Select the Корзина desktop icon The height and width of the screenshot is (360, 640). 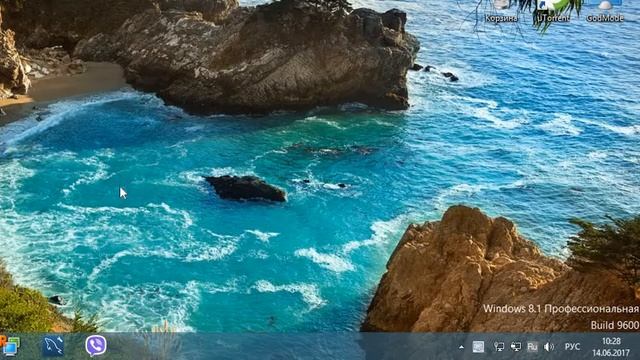[501, 11]
